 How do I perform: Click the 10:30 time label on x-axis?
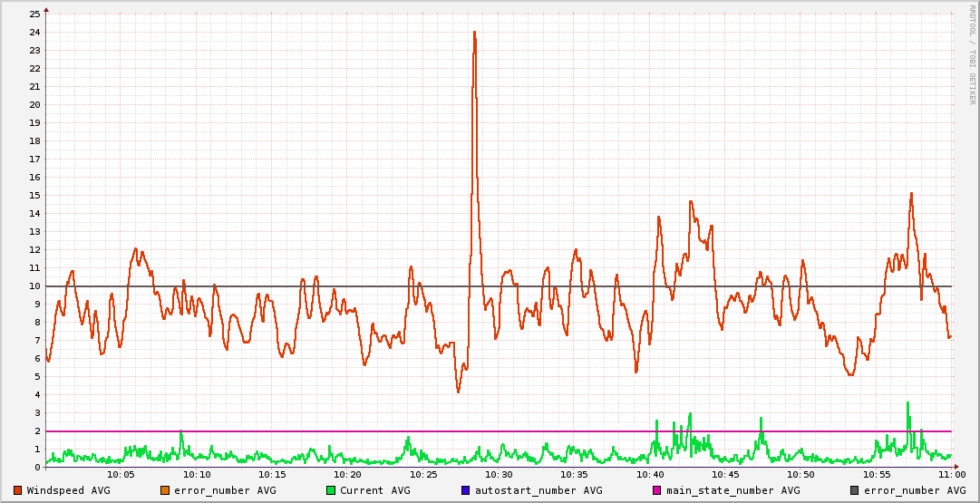click(499, 474)
